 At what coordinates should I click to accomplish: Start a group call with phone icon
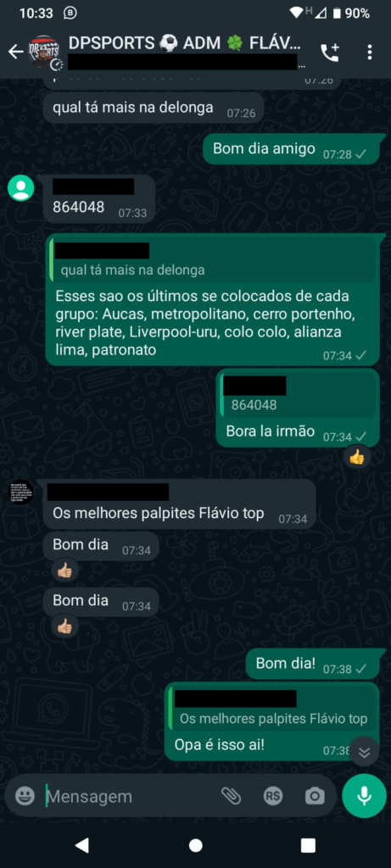click(x=330, y=52)
